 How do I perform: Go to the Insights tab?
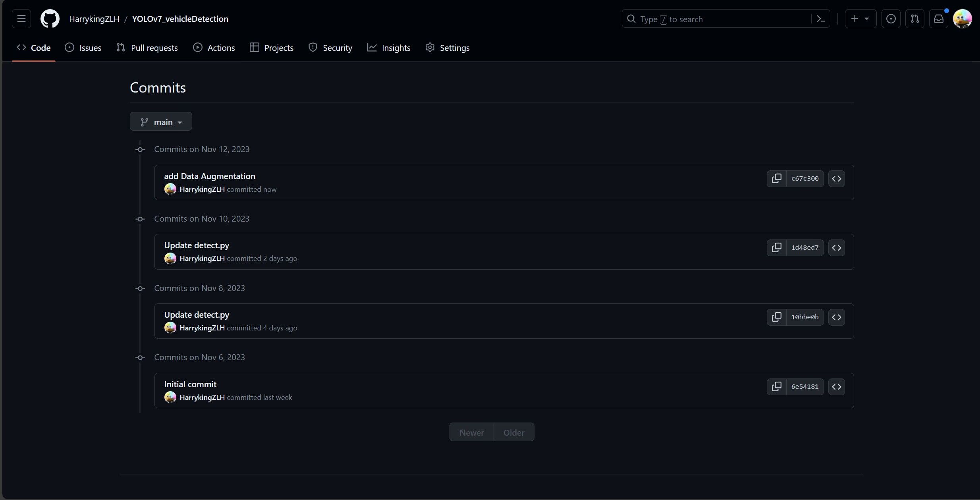click(x=389, y=48)
